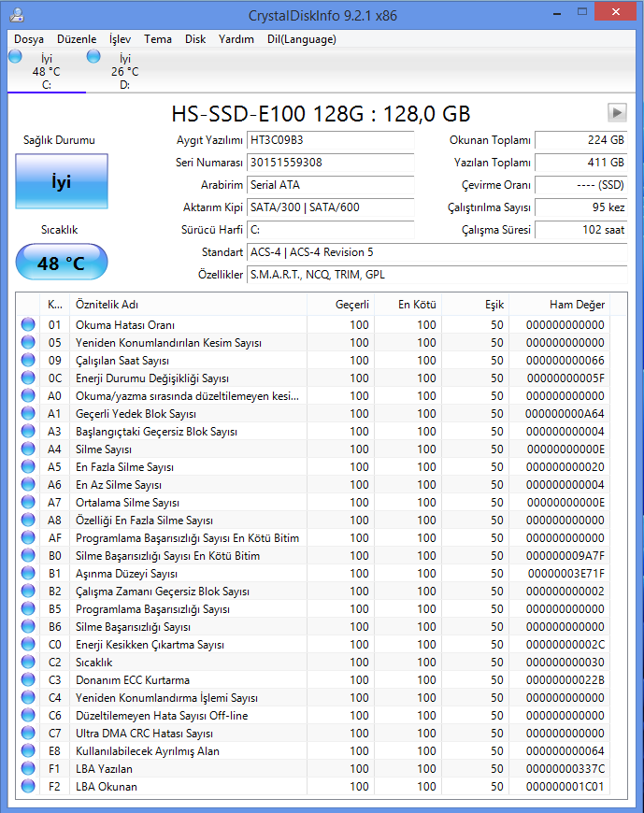Click status orb for Okuma Hatası Oranı
The image size is (644, 813).
[x=28, y=324]
